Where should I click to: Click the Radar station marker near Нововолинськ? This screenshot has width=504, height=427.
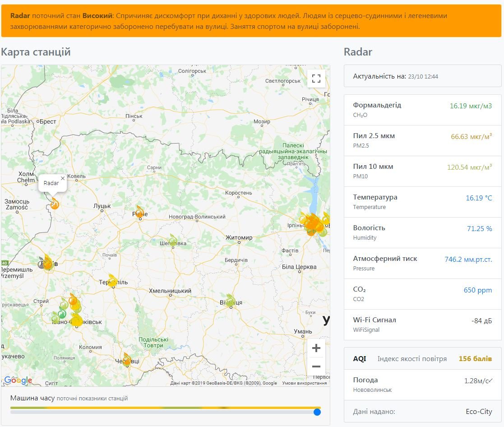[x=55, y=204]
